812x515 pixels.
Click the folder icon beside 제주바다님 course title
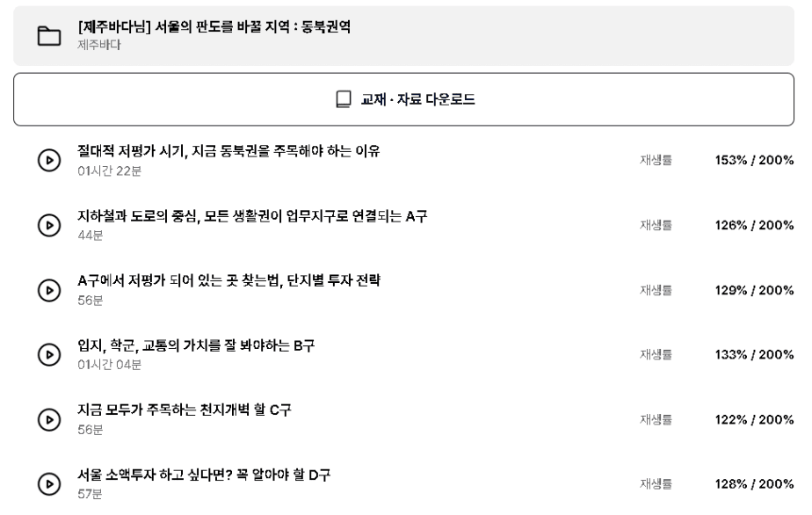click(x=49, y=36)
